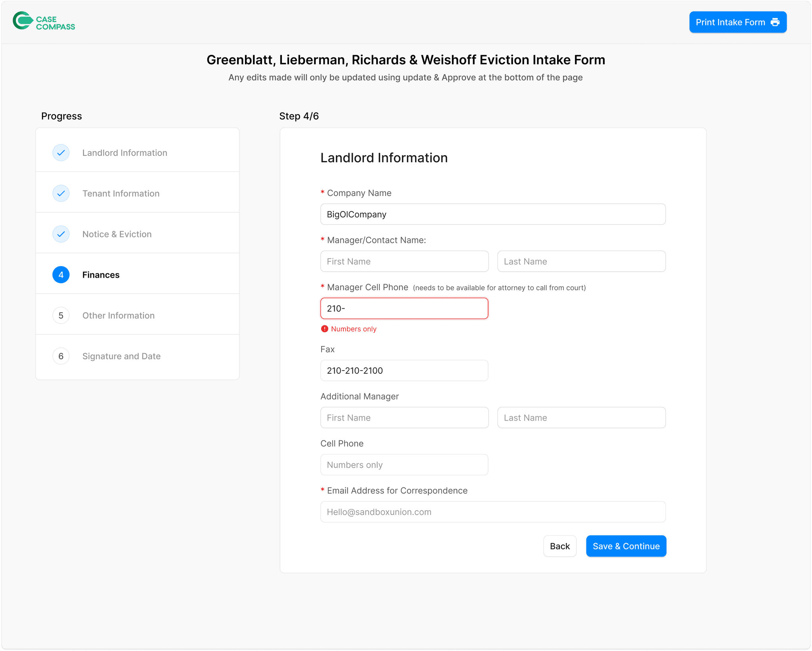The width and height of the screenshot is (812, 651).
Task: Click the Back button
Action: click(559, 546)
